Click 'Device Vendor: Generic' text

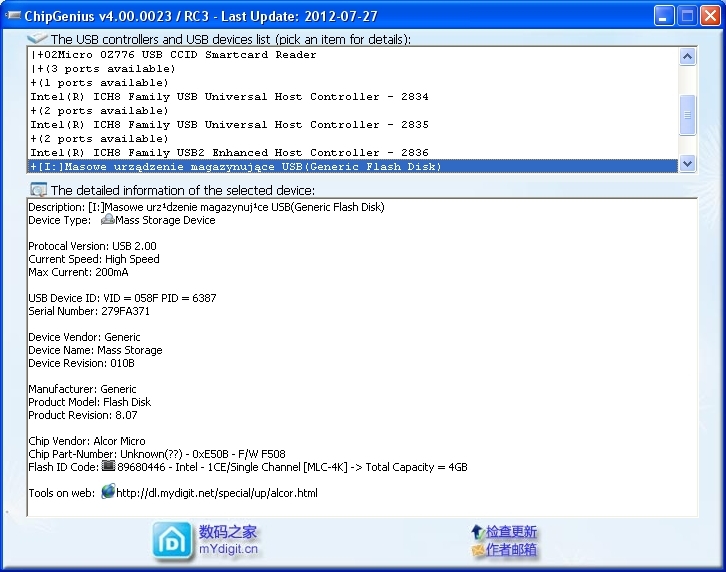coord(84,337)
